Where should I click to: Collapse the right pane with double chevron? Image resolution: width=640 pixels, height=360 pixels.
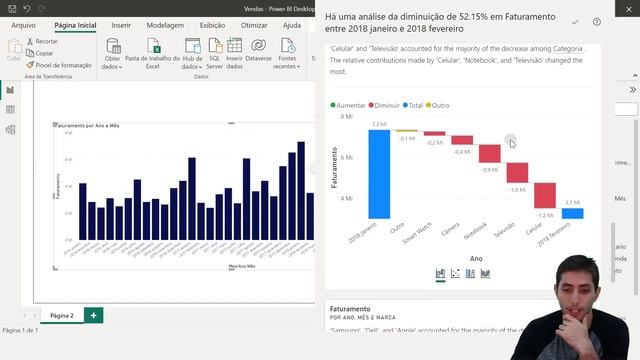point(632,90)
